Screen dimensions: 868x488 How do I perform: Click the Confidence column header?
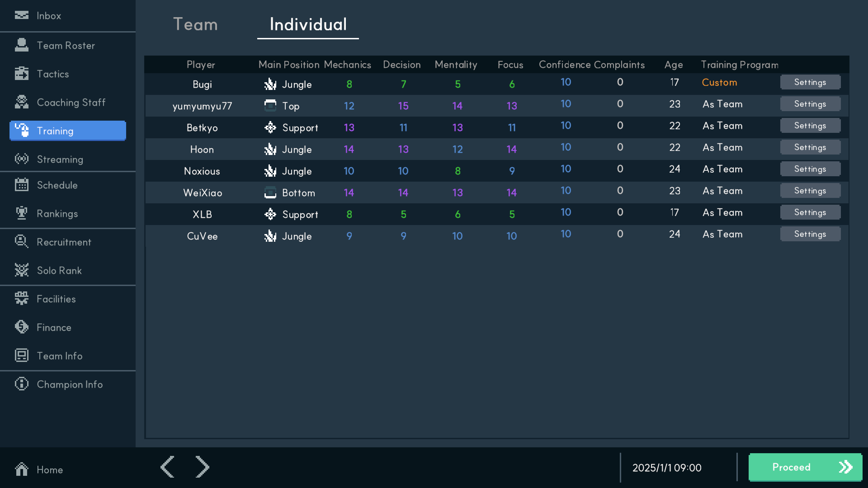point(565,65)
